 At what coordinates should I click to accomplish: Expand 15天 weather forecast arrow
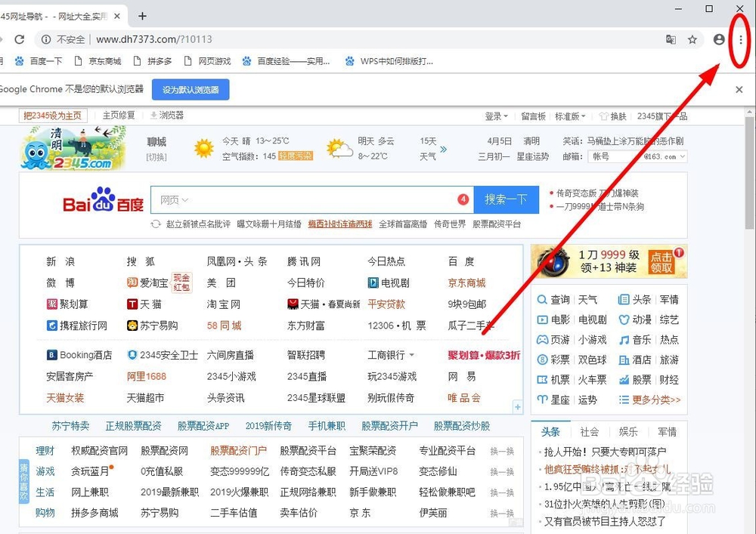pyautogui.click(x=443, y=149)
